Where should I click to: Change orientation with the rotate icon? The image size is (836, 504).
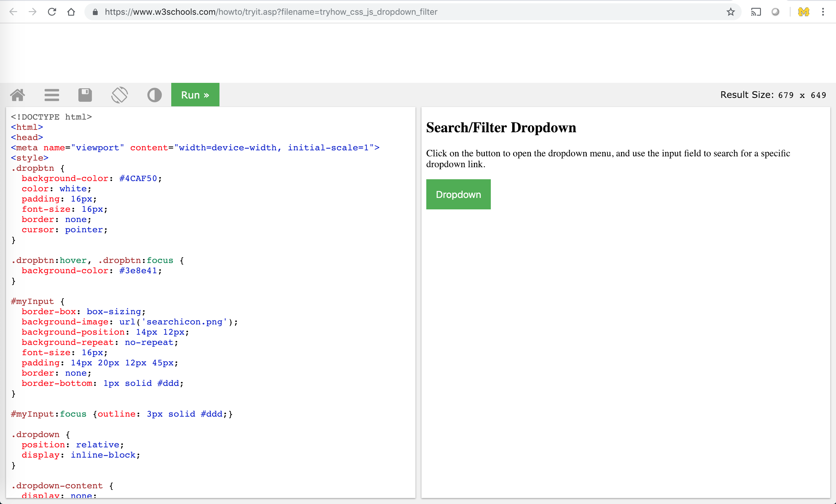pos(119,95)
